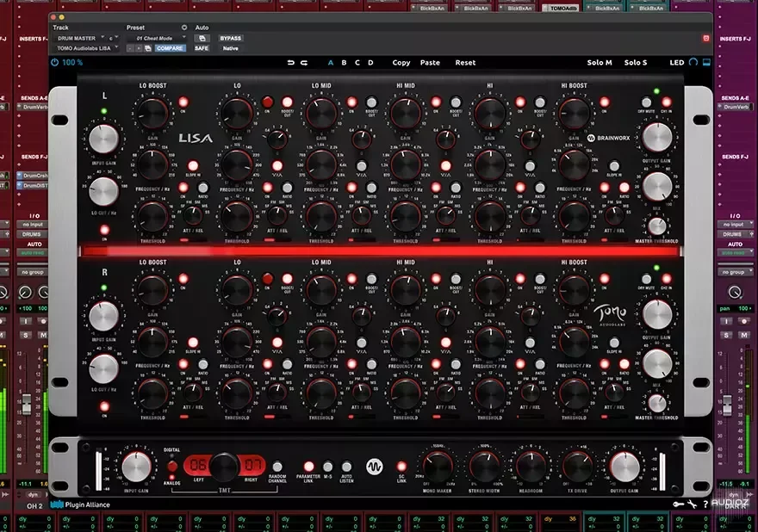Click the redo arrow icon

(x=304, y=63)
